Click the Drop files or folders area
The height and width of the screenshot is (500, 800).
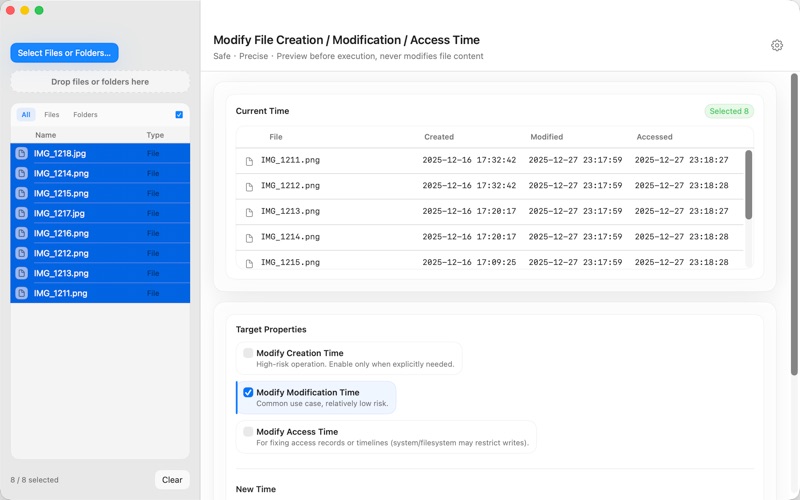[x=100, y=82]
